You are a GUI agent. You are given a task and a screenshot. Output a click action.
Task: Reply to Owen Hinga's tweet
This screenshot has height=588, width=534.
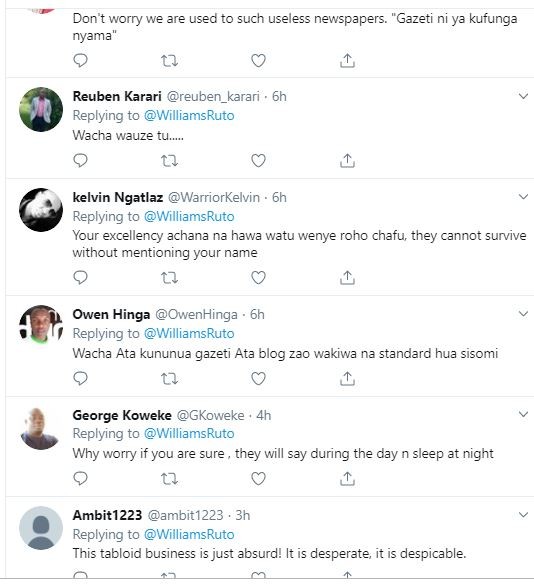point(80,378)
